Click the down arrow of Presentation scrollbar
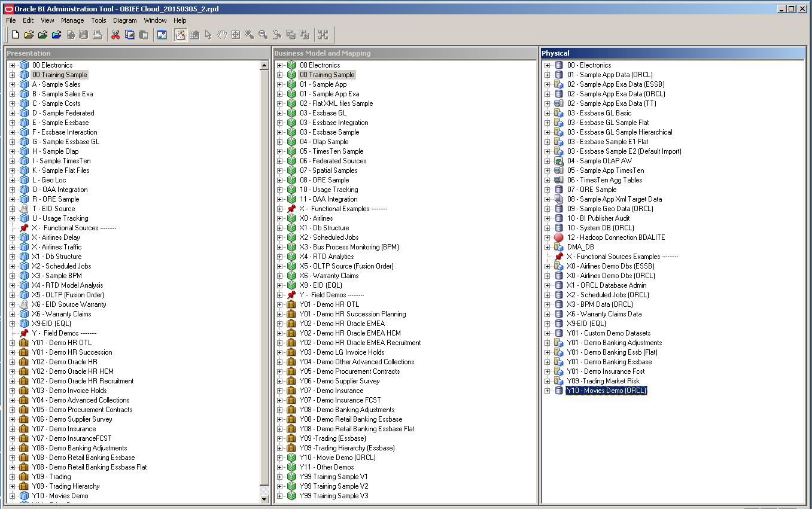Screen dimensions: 812x509 tap(264, 498)
